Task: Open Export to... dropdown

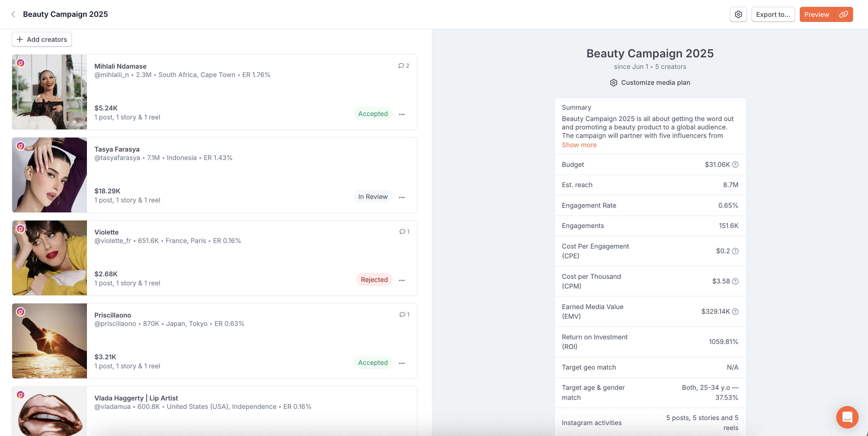Action: coord(773,14)
